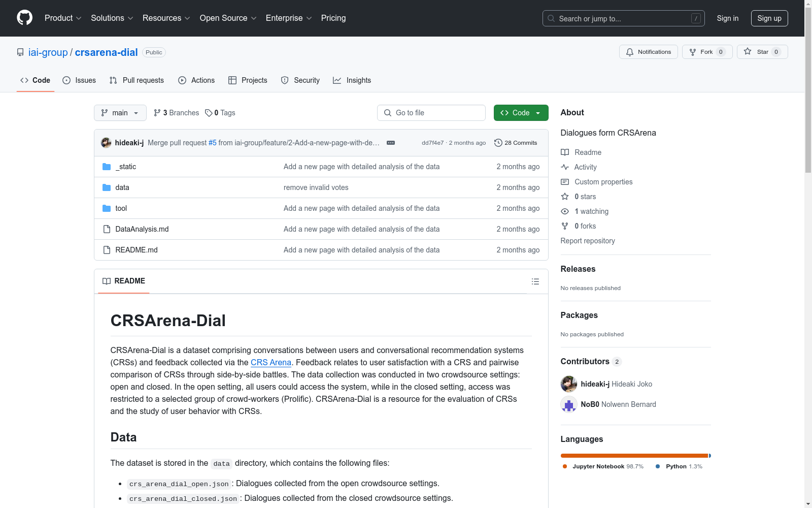Screen dimensions: 812x508
Task: Switch to the Insights tab
Action: click(x=352, y=80)
